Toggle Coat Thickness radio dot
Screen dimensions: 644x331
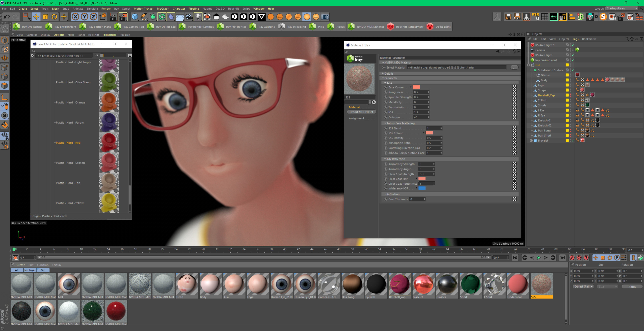(x=386, y=199)
